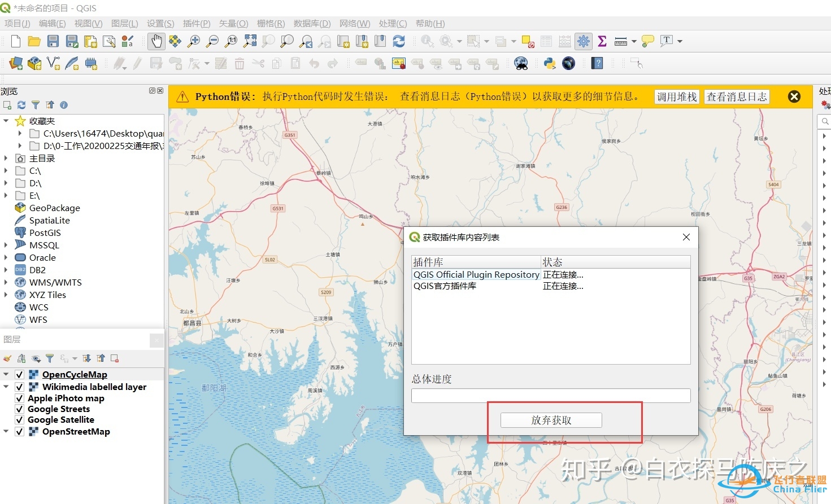The image size is (831, 504).
Task: Select the Text Annotation tool
Action: point(667,41)
